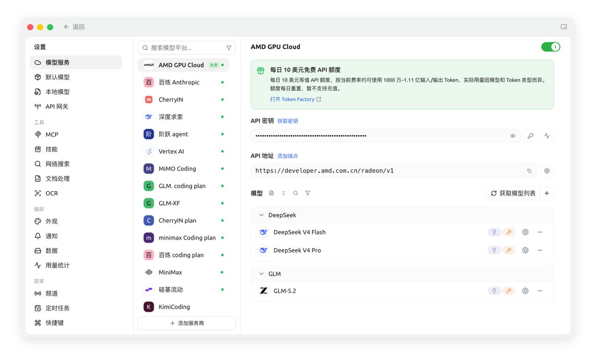Image resolution: width=596 pixels, height=364 pixels.
Task: Open the 定时任务 settings page
Action: (76, 308)
